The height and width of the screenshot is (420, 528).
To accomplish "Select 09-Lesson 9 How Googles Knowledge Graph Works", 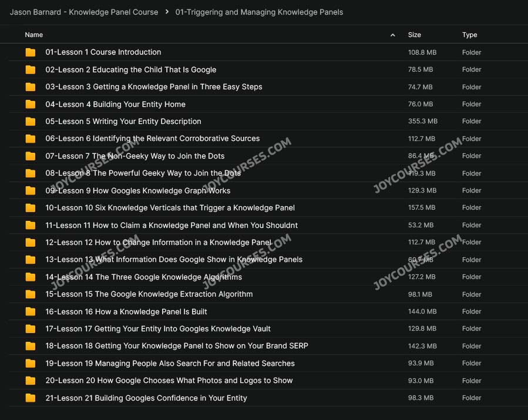I will pos(137,191).
